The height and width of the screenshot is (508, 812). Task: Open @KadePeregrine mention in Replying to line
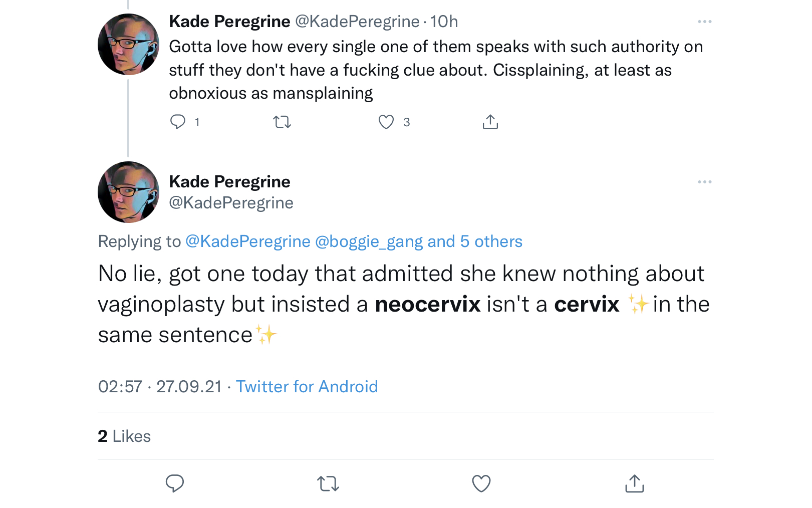248,241
